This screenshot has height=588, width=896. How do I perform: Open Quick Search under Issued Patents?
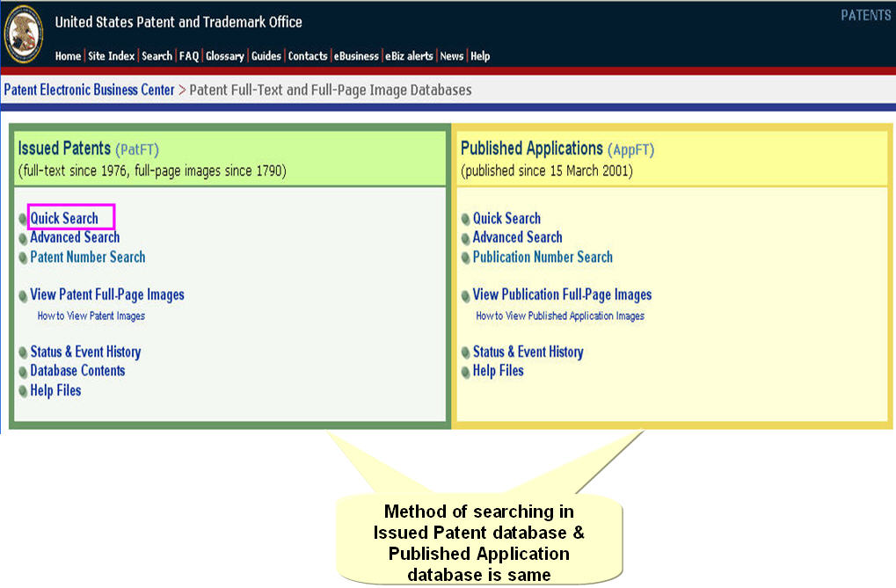click(x=64, y=218)
